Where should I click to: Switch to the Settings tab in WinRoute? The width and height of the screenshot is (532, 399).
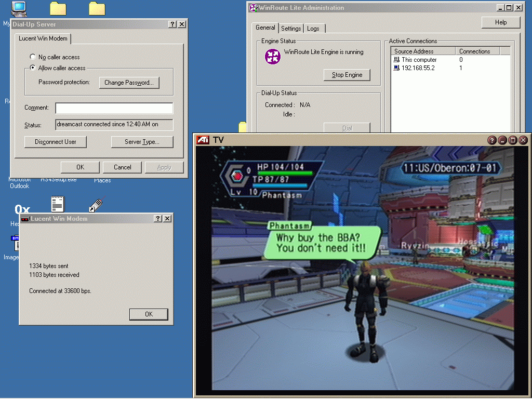[x=291, y=29]
